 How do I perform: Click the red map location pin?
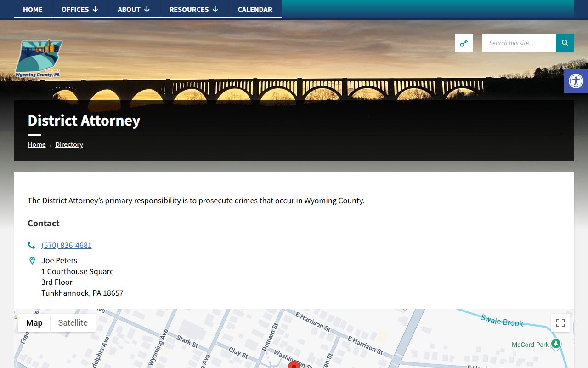(294, 365)
